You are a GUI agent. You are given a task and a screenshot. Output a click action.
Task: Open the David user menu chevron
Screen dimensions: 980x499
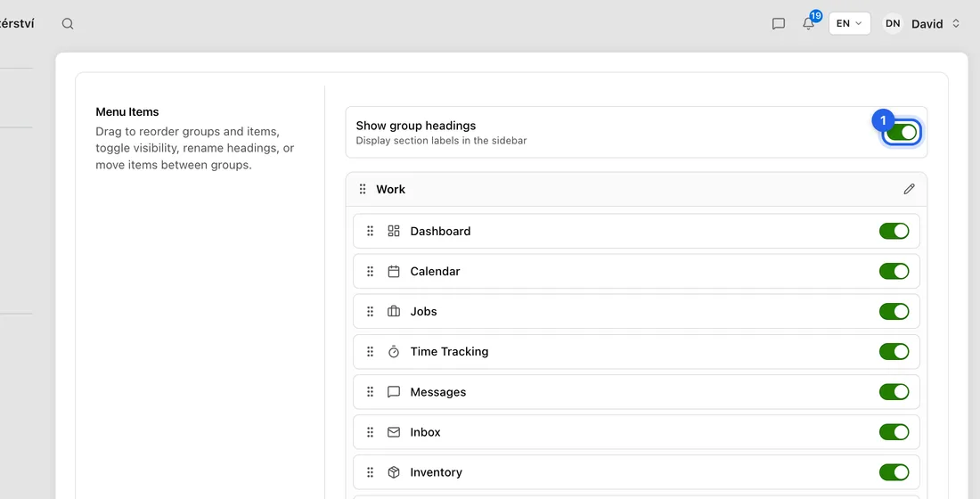tap(956, 24)
